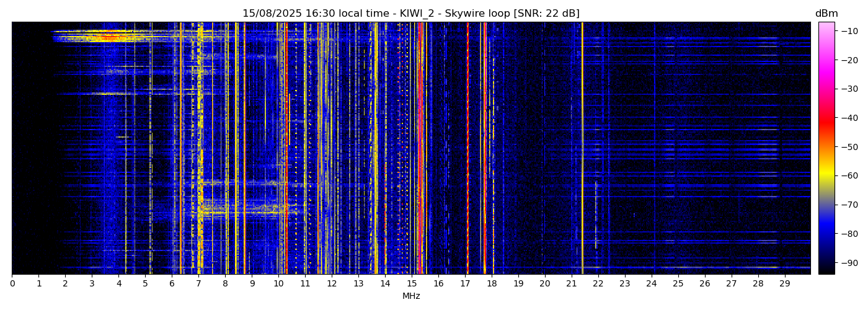Click the x-axis tick label 11 MHz

pyautogui.click(x=305, y=284)
